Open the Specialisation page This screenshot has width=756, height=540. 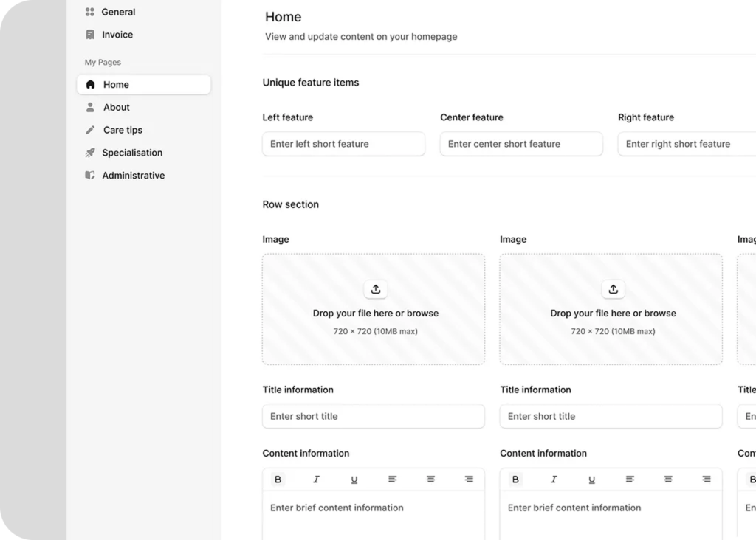pos(131,153)
